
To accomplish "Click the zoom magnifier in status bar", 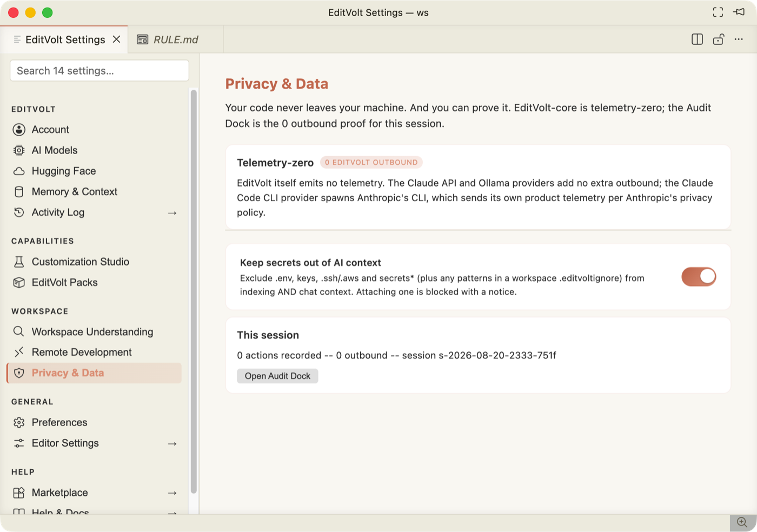I will click(742, 522).
